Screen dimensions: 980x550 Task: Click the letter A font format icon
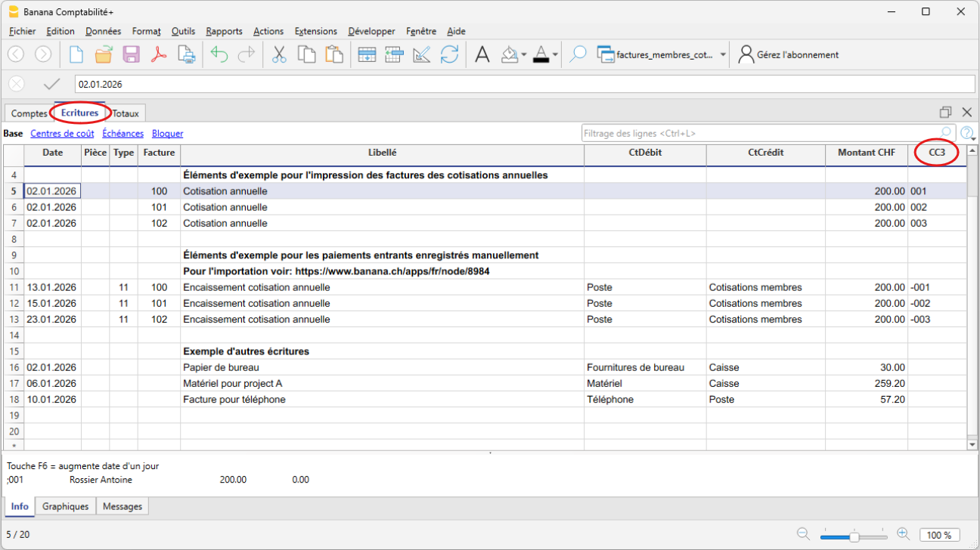click(482, 54)
